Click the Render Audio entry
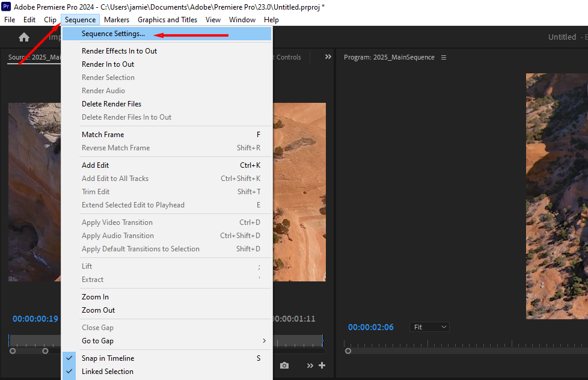This screenshot has height=380, width=588. [x=167, y=90]
